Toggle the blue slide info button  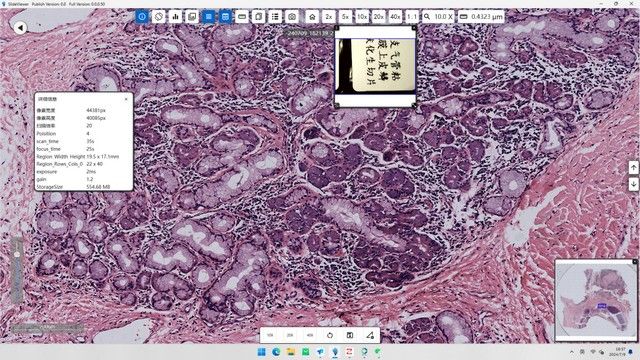(x=142, y=17)
